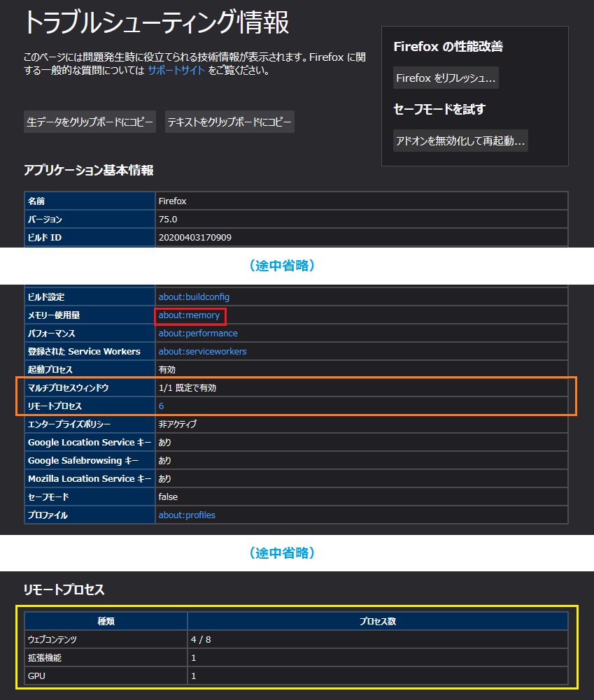Click the ウェブコンテンツ value 4 / 8

tap(201, 639)
